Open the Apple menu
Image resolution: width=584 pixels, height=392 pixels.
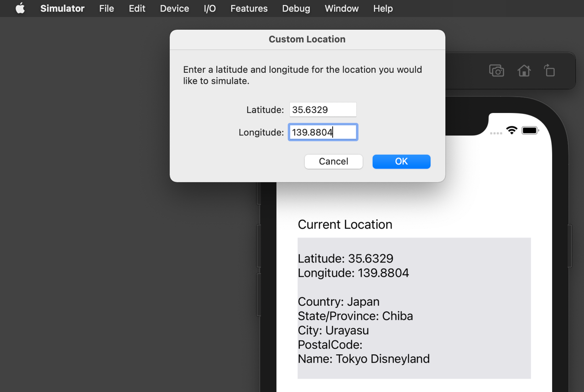pos(20,8)
